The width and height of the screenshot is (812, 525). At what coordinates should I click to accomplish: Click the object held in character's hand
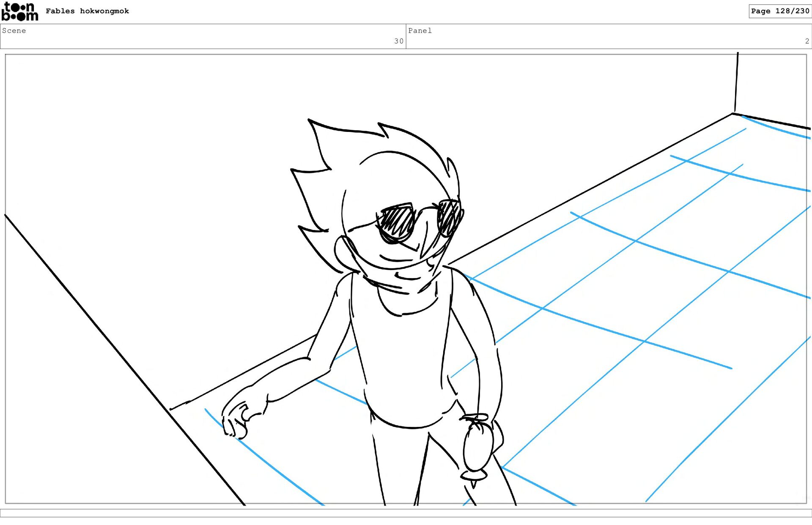tap(478, 448)
